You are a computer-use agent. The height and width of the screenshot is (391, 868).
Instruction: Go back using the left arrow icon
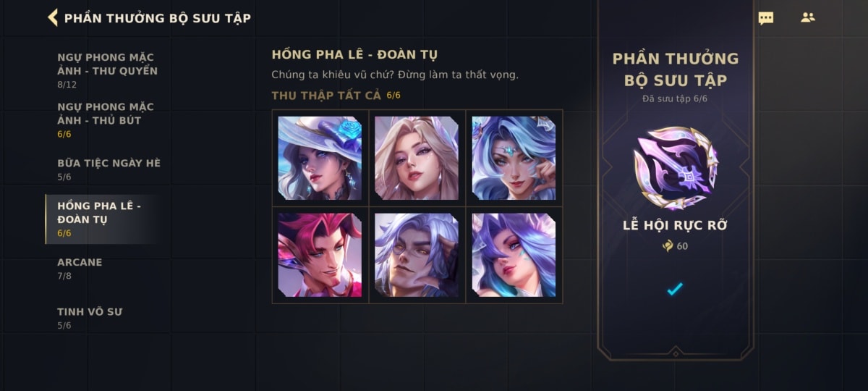52,17
